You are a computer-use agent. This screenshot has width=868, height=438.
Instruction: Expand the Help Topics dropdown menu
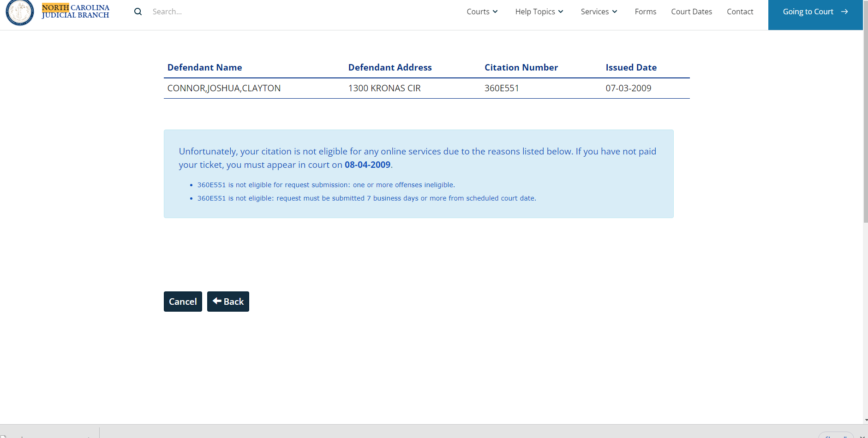539,12
